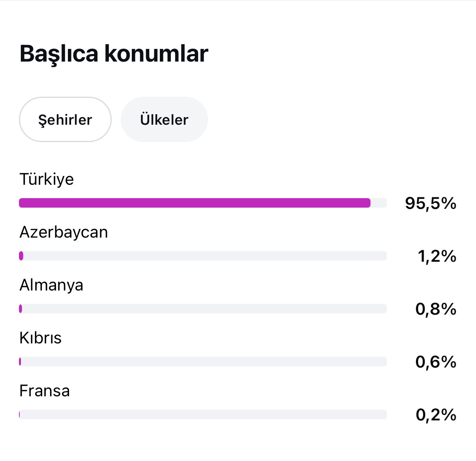
Task: Click the Fransa country label
Action: (45, 391)
